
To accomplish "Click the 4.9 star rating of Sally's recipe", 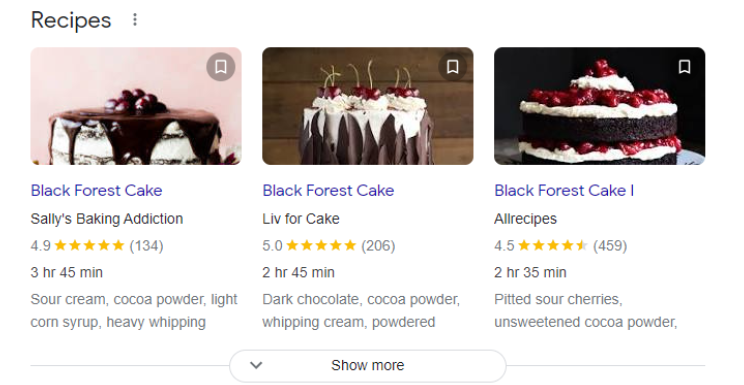I will point(97,246).
